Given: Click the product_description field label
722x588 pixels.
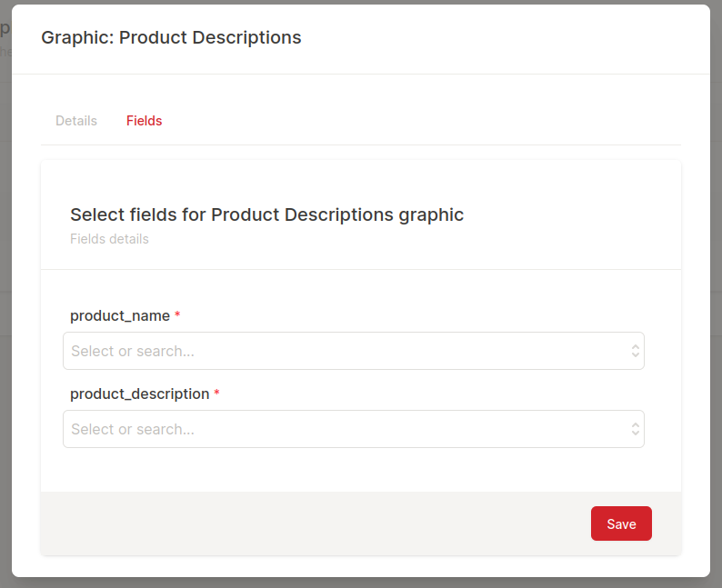Looking at the screenshot, I should [139, 394].
